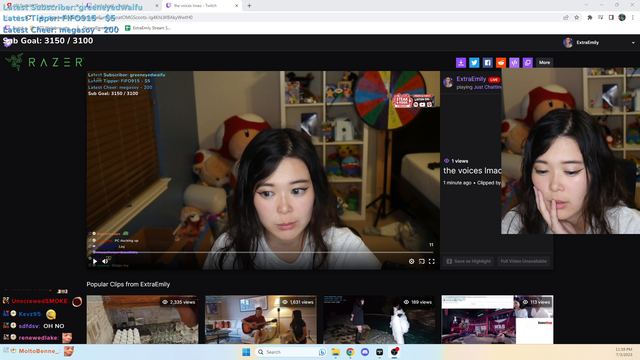Click the share page icon in address bar

[566, 18]
